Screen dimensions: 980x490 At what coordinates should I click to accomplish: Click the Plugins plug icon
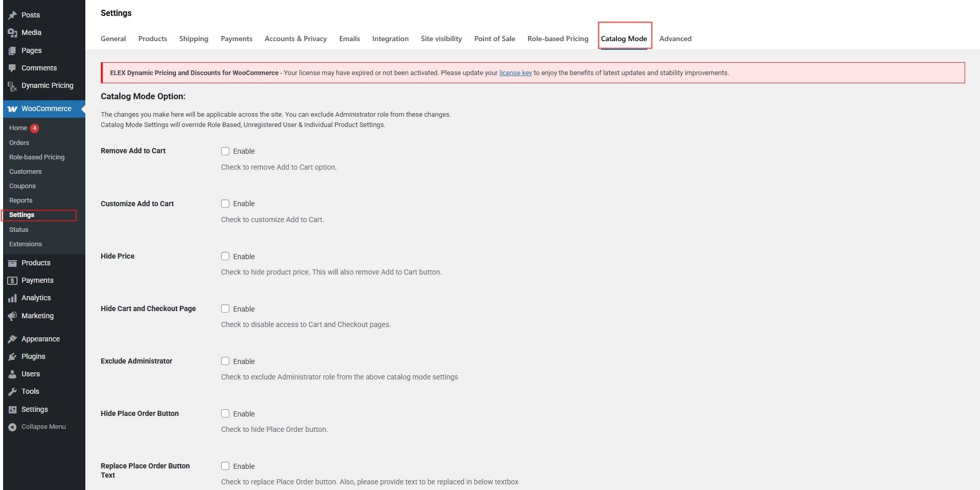[12, 356]
